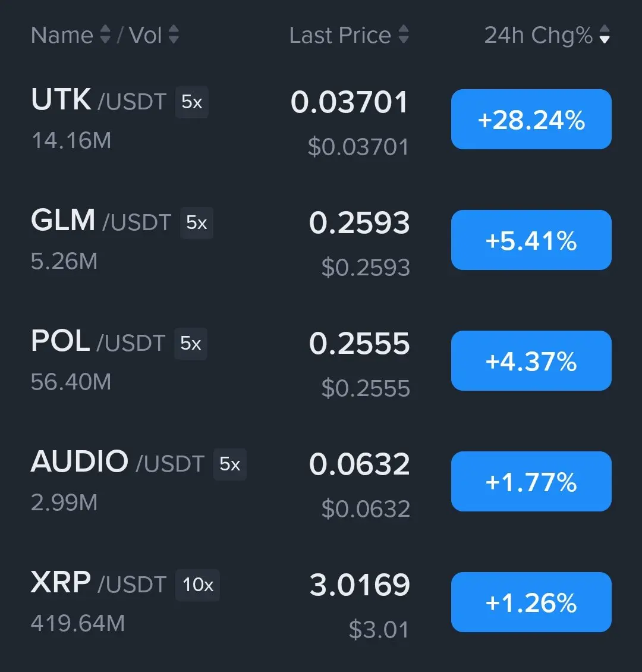Screen dimensions: 642x672
Task: Click the Last Price column header
Action: (x=340, y=35)
